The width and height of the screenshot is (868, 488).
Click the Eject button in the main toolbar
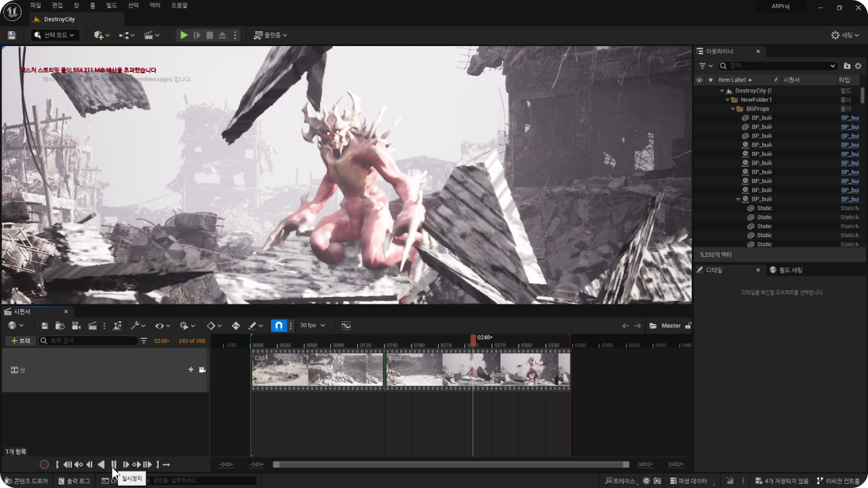(x=222, y=35)
